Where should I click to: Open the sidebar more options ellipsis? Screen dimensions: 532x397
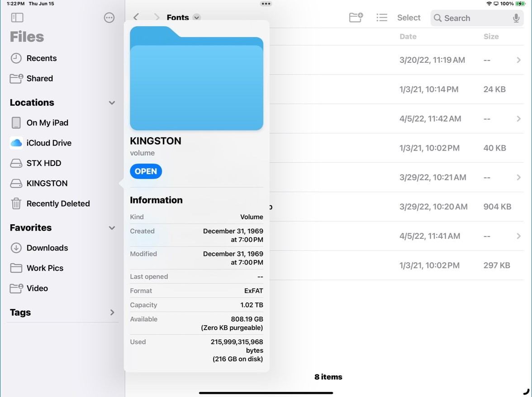[109, 18]
